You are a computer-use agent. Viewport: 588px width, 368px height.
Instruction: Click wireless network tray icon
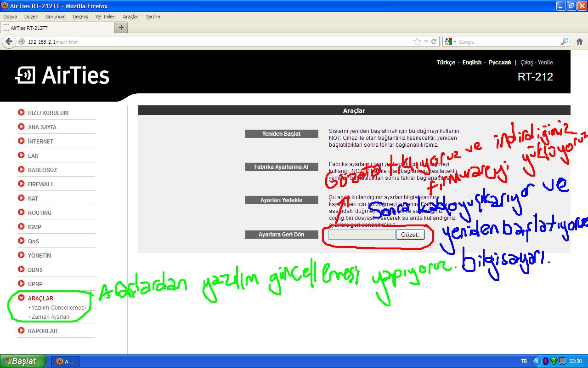tap(554, 361)
